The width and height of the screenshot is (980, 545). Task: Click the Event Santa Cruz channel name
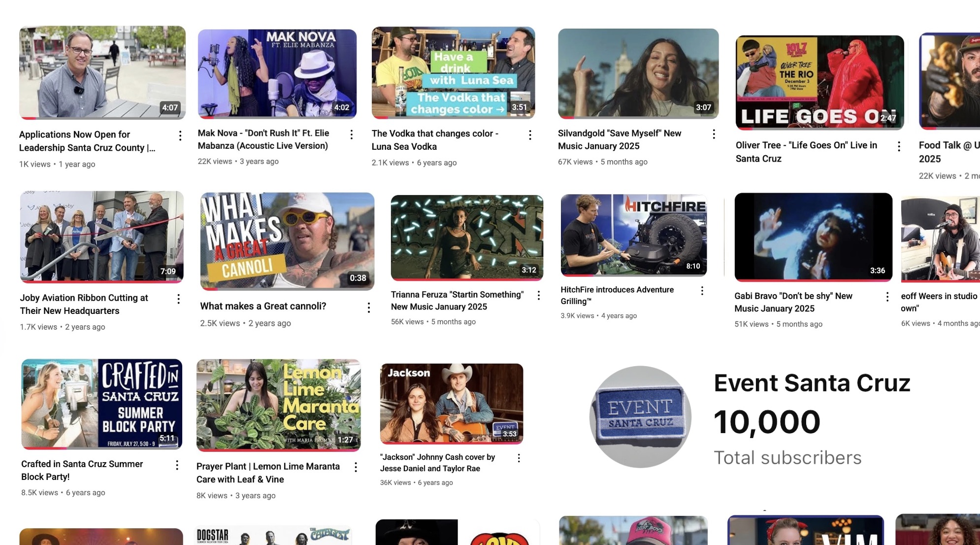coord(812,383)
